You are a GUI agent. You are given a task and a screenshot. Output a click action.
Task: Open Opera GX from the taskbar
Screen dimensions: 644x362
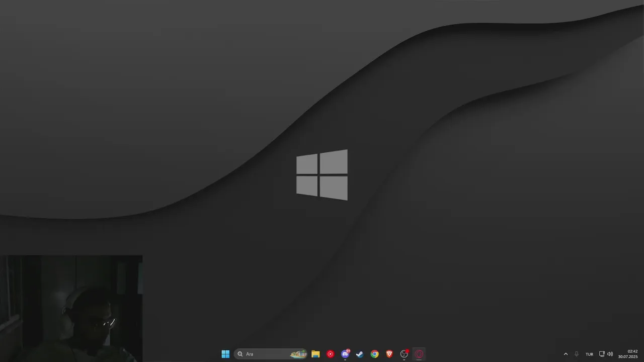click(x=419, y=354)
